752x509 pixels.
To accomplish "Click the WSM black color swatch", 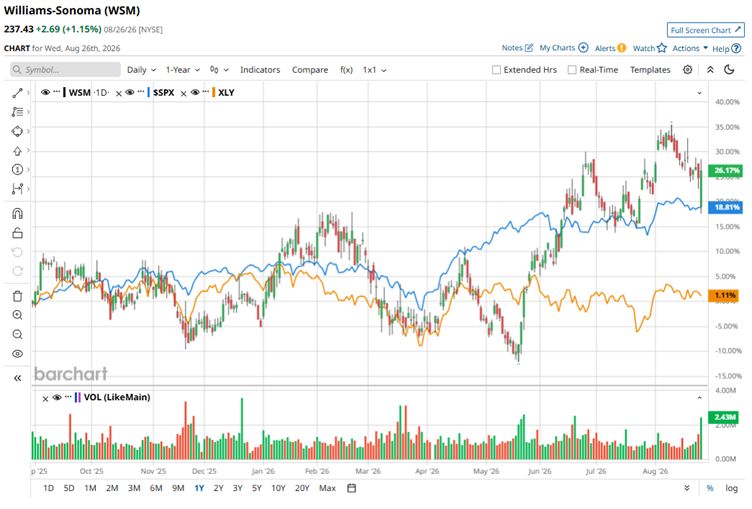I will click(64, 92).
